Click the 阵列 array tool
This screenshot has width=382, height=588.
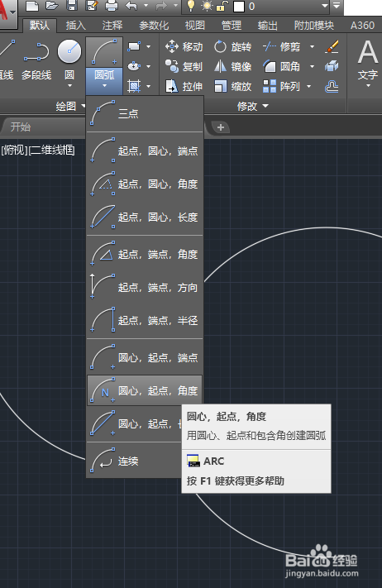281,87
